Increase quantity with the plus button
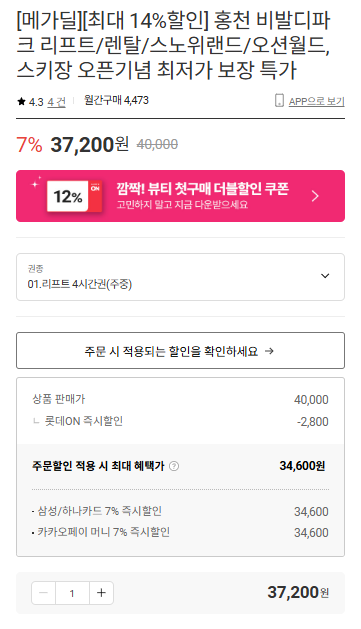Screen dimensions: 361x629 (x=101, y=593)
